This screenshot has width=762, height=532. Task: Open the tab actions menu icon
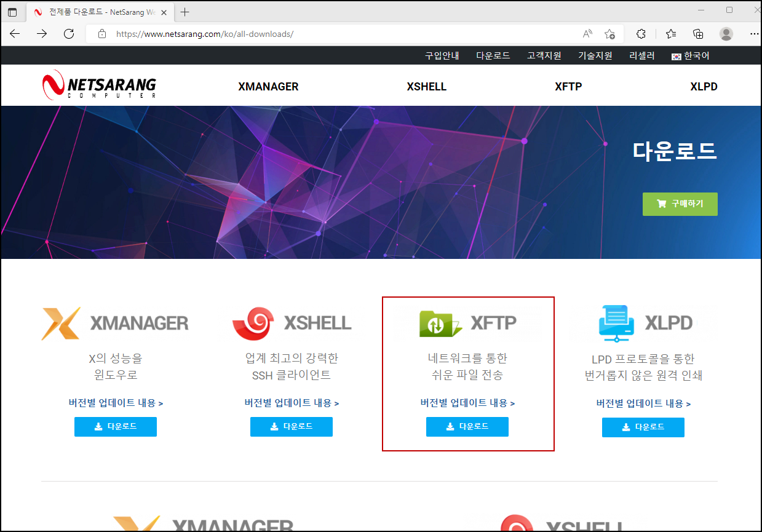tap(12, 12)
